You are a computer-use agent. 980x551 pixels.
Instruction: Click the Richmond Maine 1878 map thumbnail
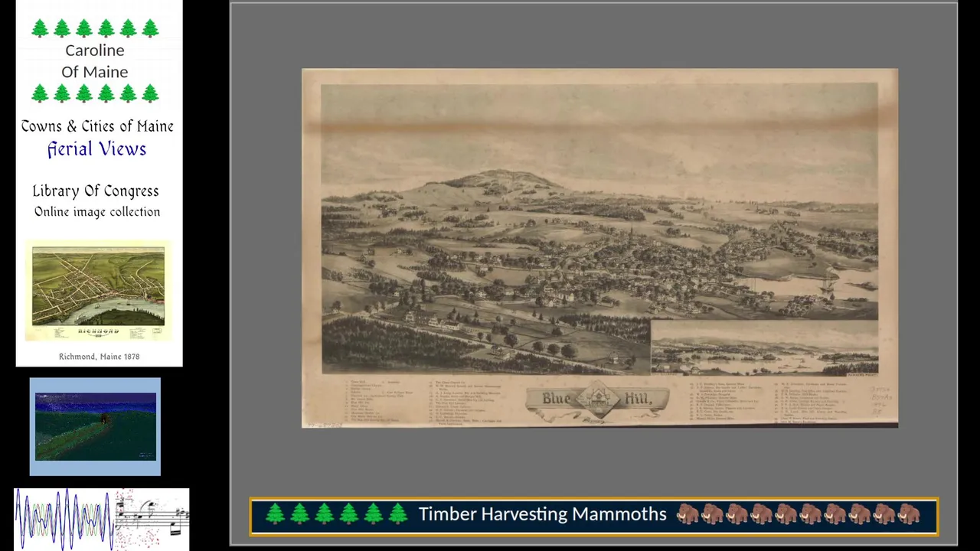(98, 292)
